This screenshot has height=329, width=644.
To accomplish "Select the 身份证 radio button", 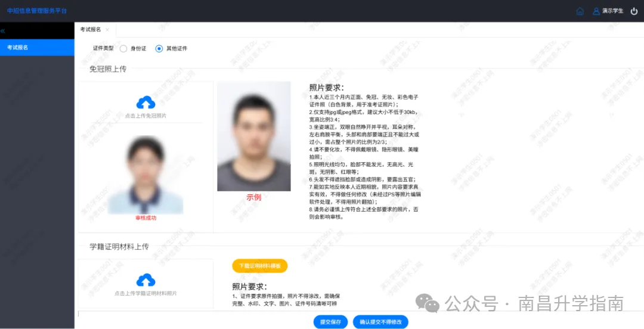I will (x=123, y=48).
